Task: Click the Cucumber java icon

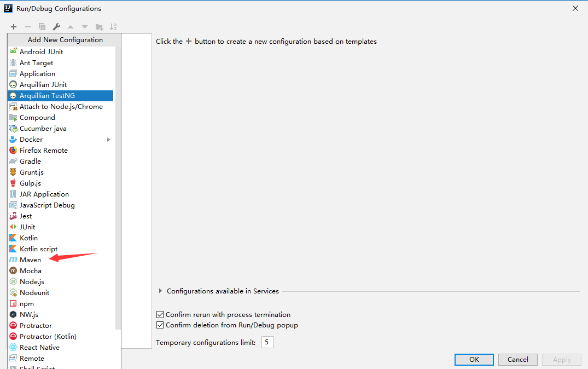Action: coord(13,128)
